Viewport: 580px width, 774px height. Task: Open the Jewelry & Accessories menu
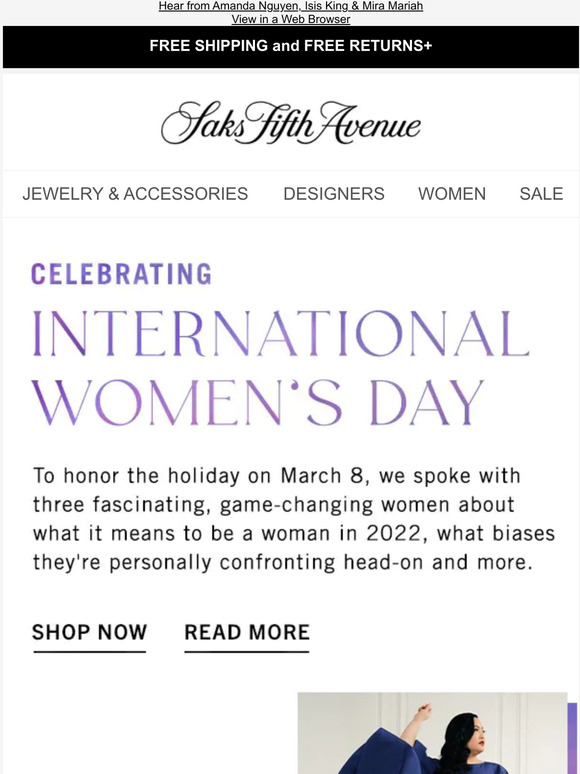pyautogui.click(x=135, y=194)
